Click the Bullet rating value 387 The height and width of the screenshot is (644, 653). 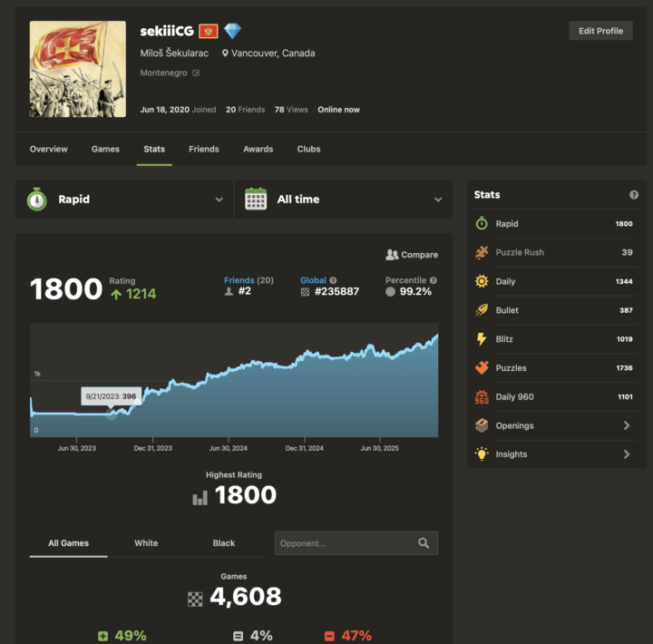tap(626, 310)
